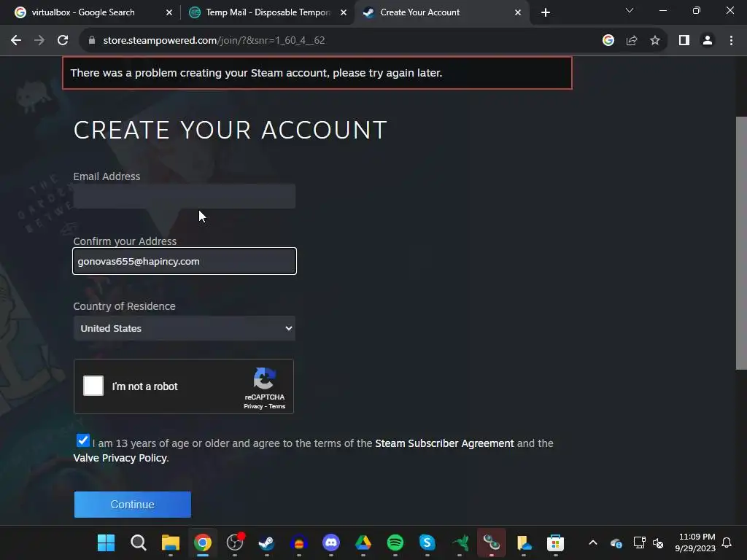The height and width of the screenshot is (560, 747).
Task: Close the Temp Mail tab
Action: (x=344, y=12)
